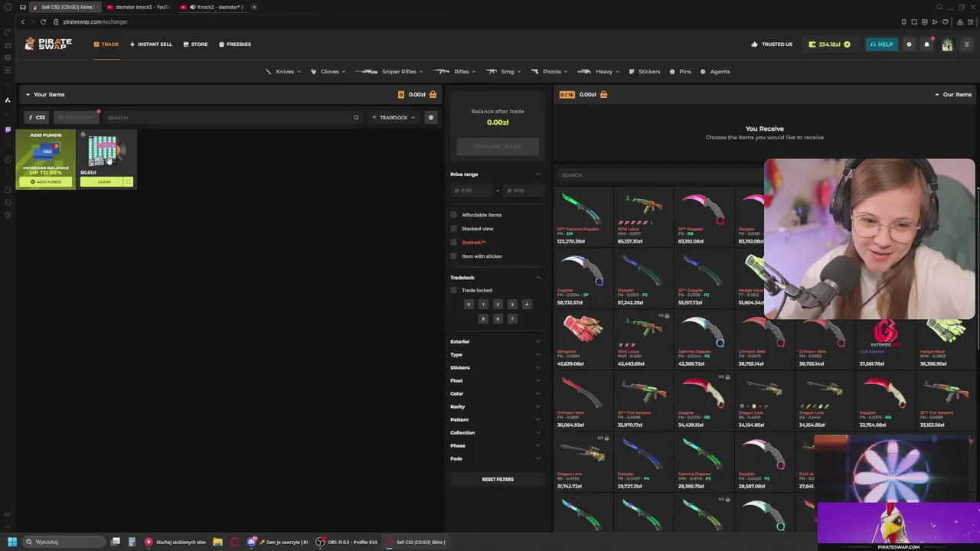The image size is (980, 551).
Task: Click the browser heart bookmark icon
Action: 945,21
